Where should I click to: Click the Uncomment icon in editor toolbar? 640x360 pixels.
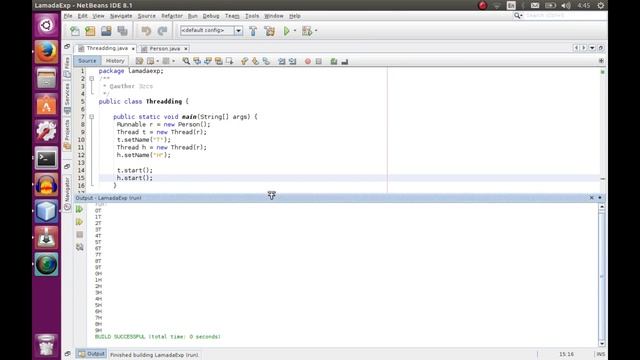click(344, 61)
